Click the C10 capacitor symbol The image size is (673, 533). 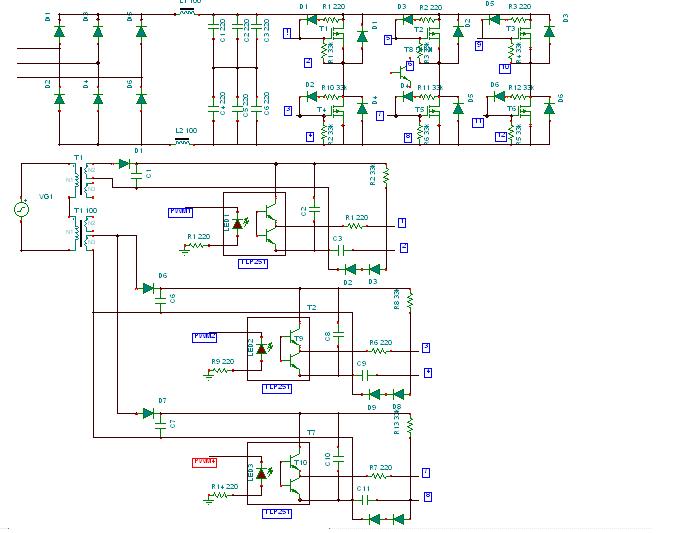339,459
